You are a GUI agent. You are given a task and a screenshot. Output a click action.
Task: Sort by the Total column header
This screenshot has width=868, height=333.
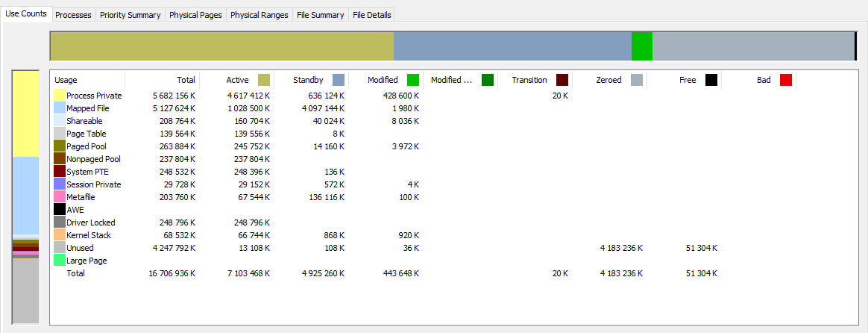coord(186,80)
